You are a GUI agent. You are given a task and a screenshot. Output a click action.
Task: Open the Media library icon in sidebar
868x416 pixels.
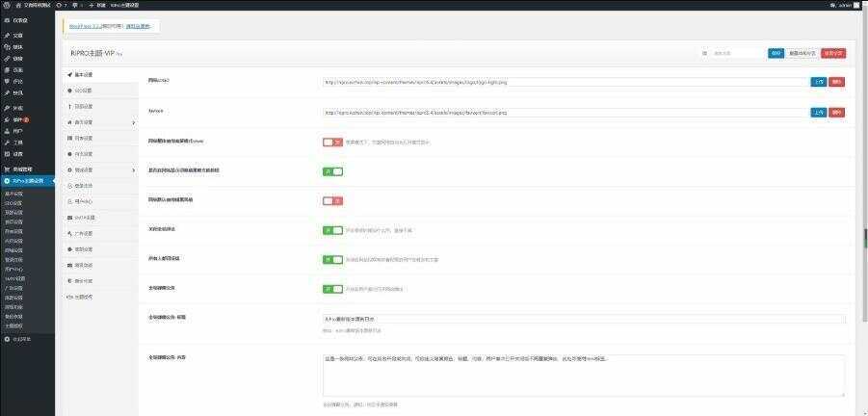tap(6, 46)
